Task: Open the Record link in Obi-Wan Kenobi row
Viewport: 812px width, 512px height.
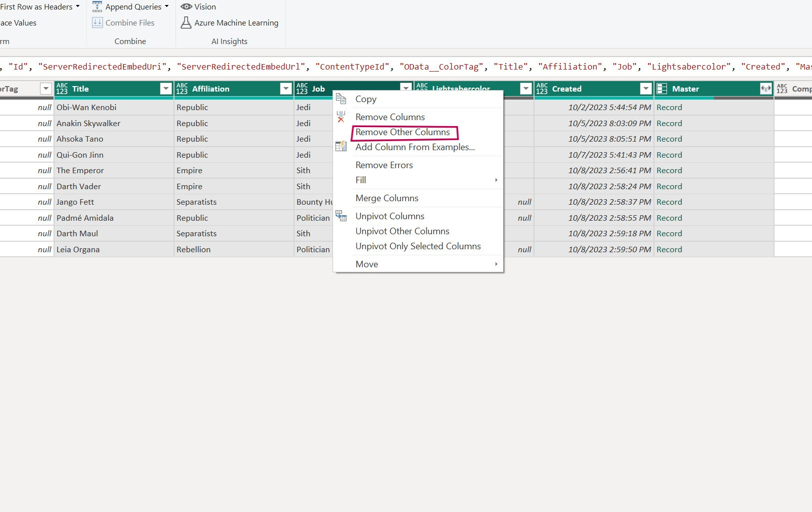Action: (669, 107)
